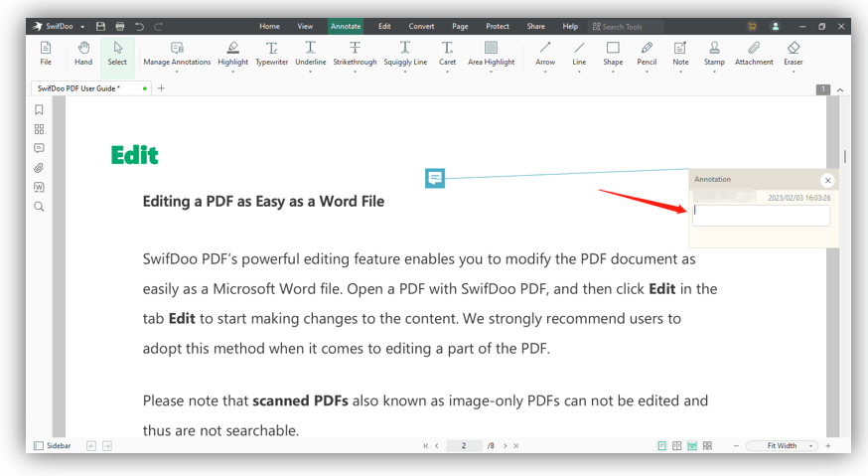Open the Convert tab
The width and height of the screenshot is (868, 476).
(x=421, y=26)
